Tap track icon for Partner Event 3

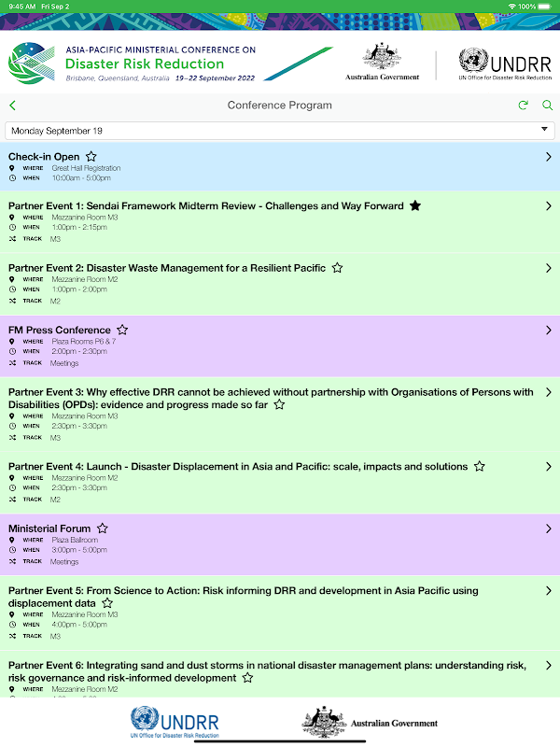pyautogui.click(x=12, y=437)
